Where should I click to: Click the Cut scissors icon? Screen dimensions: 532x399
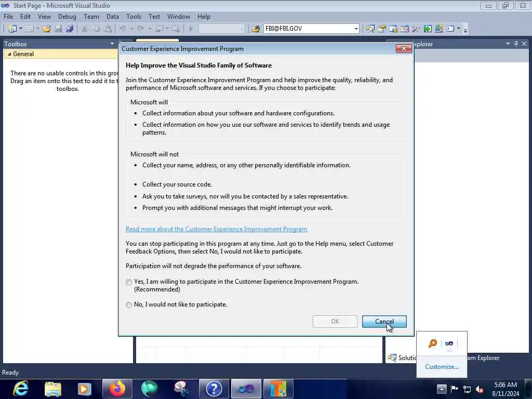[85, 29]
